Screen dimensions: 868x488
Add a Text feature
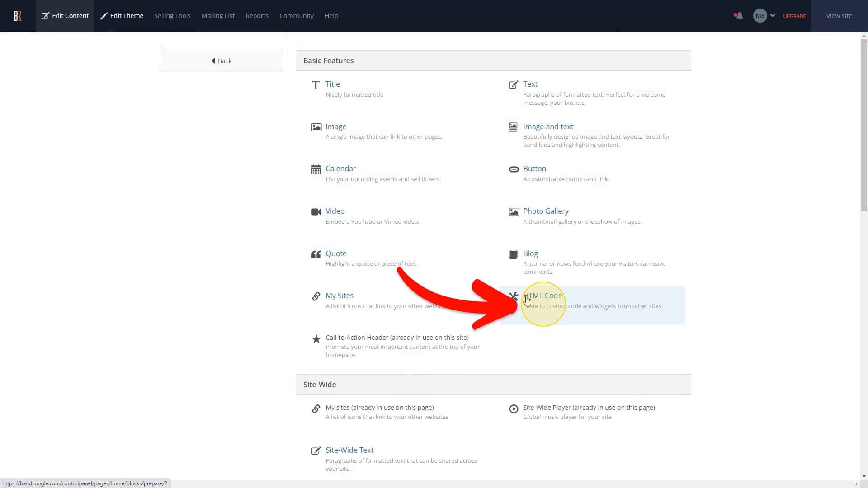pos(530,84)
